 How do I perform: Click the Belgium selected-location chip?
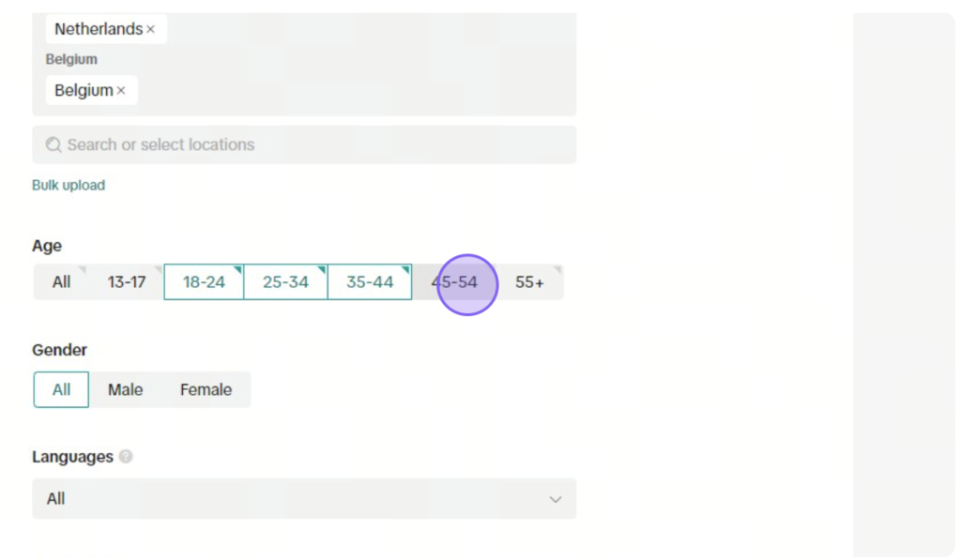91,91
